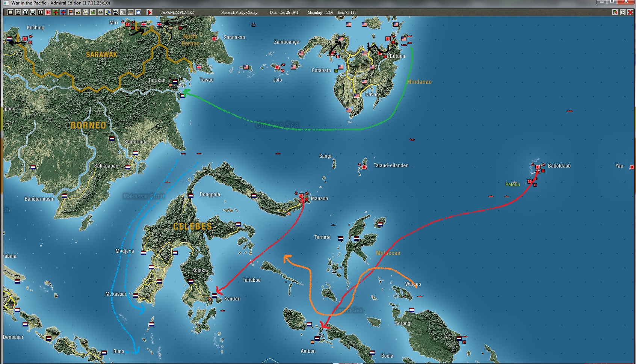
Task: Select the Dutch flag base at Sorong
Action: point(412,310)
